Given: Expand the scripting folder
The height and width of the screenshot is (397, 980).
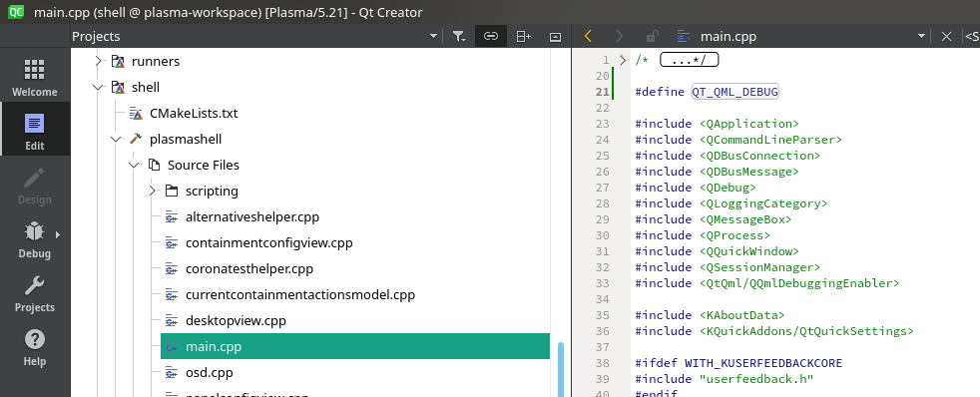Looking at the screenshot, I should point(152,191).
